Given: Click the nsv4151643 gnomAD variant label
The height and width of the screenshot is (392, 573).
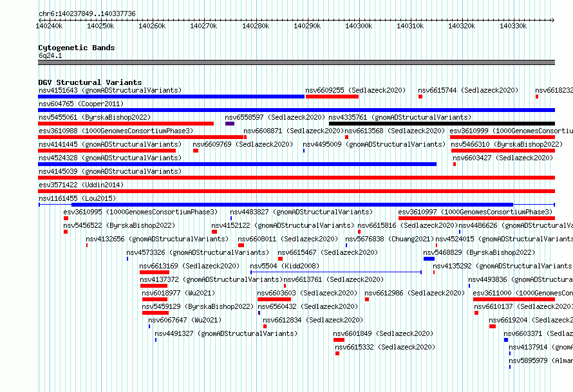Looking at the screenshot, I should coord(110,90).
